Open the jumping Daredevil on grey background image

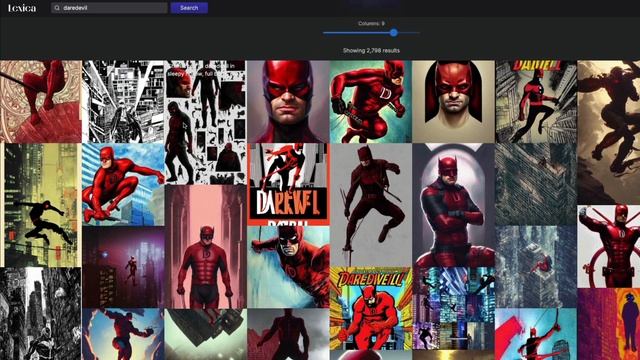(x=371, y=205)
